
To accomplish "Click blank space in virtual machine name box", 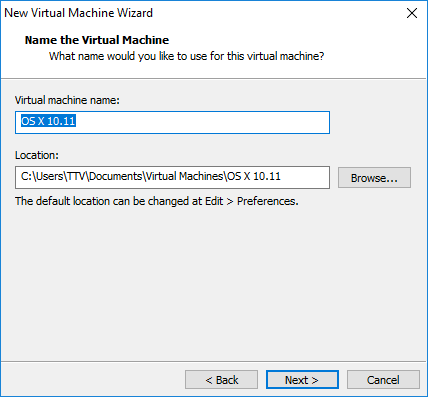I will pos(203,122).
